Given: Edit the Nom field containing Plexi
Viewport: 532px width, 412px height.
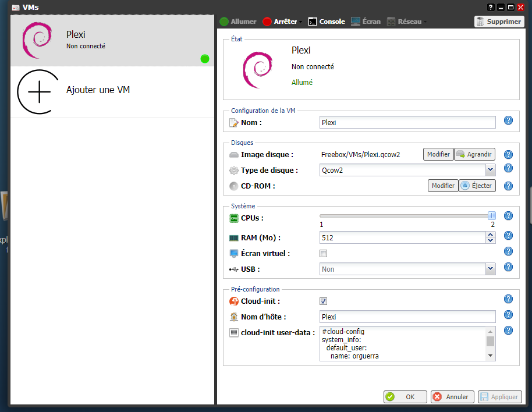Looking at the screenshot, I should tap(407, 122).
